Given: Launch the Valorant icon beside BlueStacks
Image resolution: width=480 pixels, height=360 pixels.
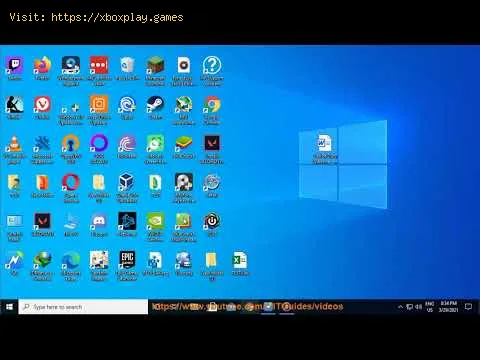Looking at the screenshot, I should point(212,144).
